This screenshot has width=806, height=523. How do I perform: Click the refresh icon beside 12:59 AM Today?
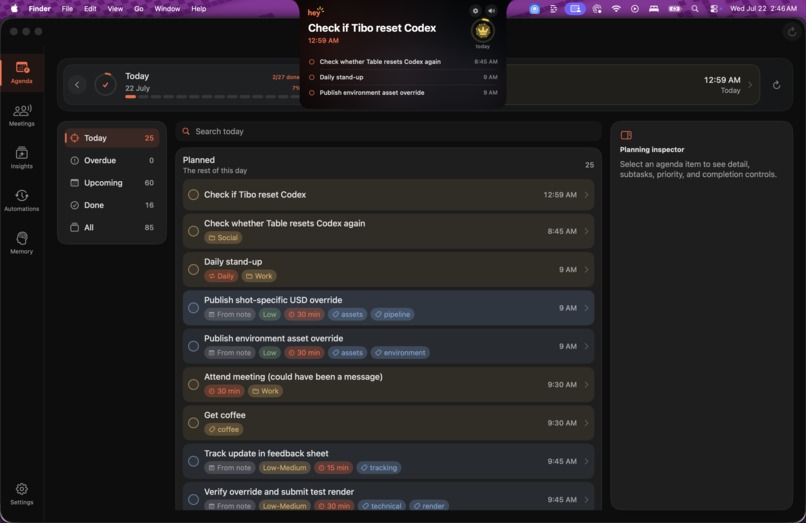click(776, 85)
